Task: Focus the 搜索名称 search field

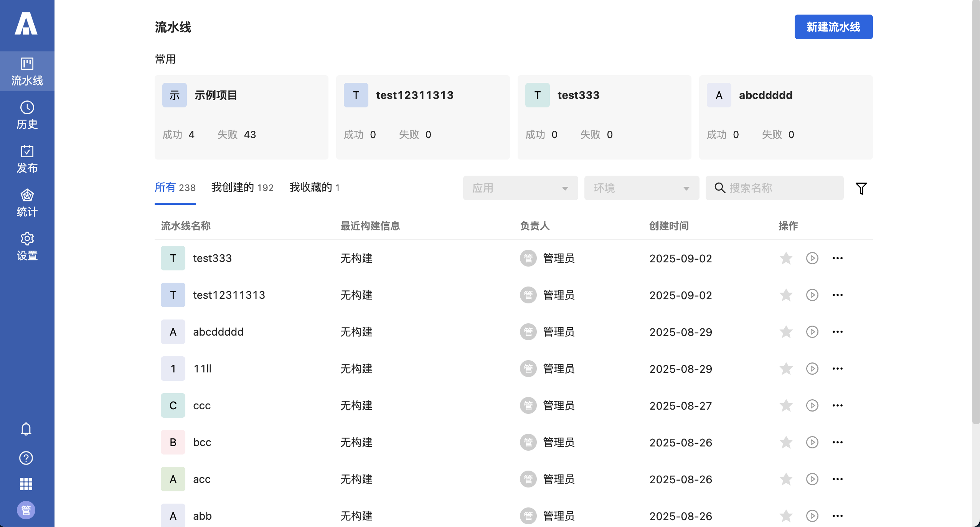Action: point(774,188)
